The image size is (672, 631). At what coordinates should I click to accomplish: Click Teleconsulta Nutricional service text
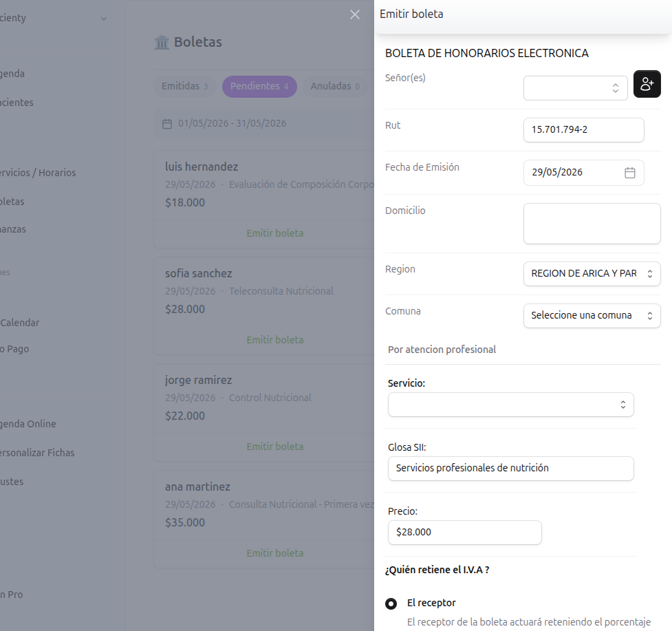(x=281, y=291)
